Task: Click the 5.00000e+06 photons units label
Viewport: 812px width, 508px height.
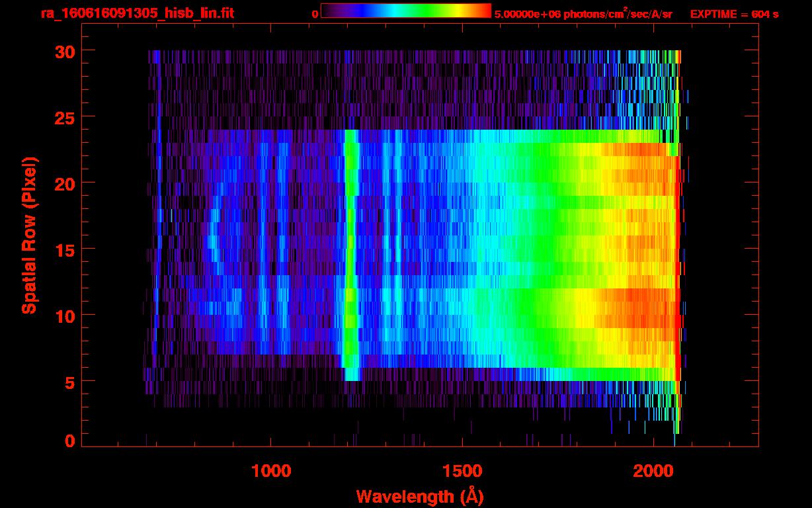Action: click(x=583, y=14)
